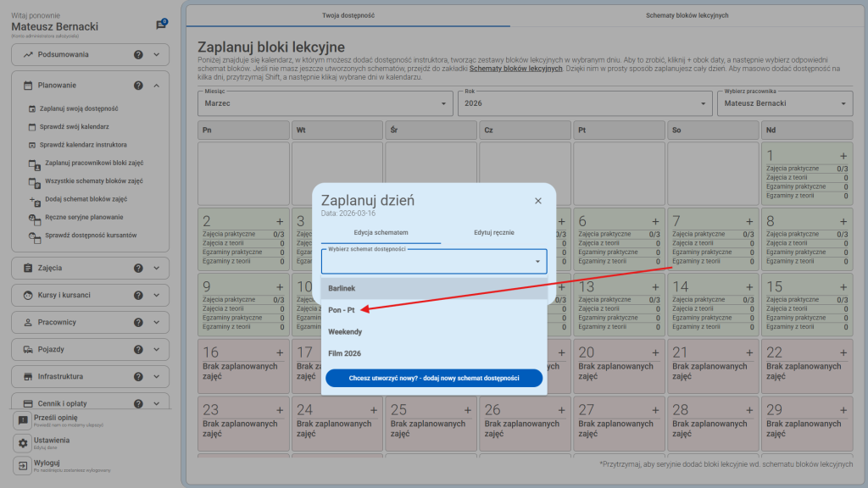Open the Wybierz pracownika dropdown
This screenshot has width=868, height=488.
(x=783, y=103)
